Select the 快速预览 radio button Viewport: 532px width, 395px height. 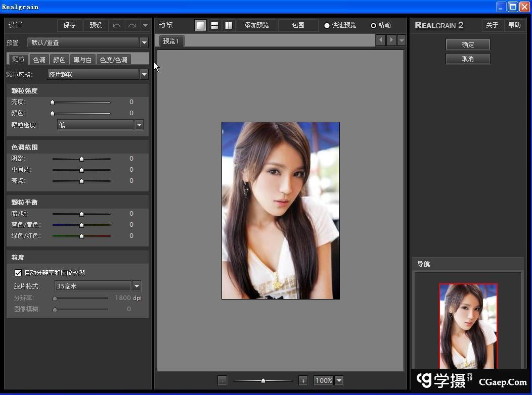327,25
